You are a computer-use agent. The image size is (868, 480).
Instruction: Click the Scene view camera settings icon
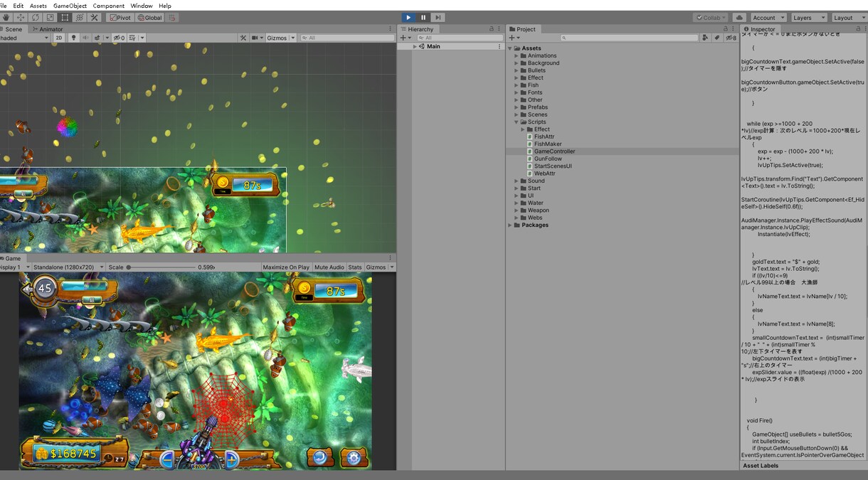click(257, 38)
